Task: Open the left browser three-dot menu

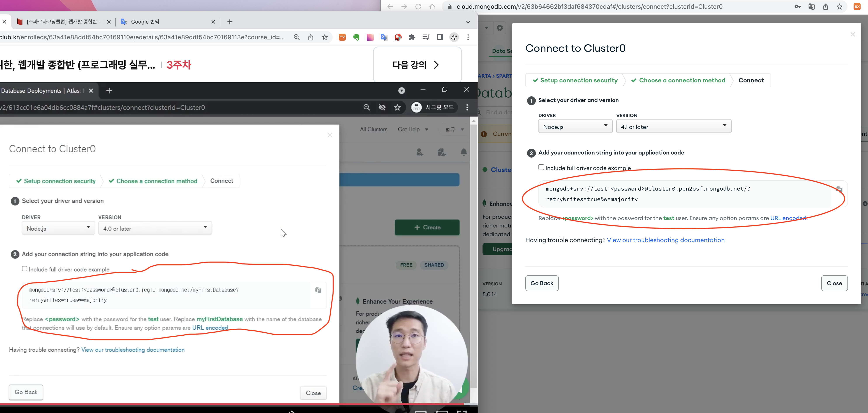Action: tap(468, 37)
